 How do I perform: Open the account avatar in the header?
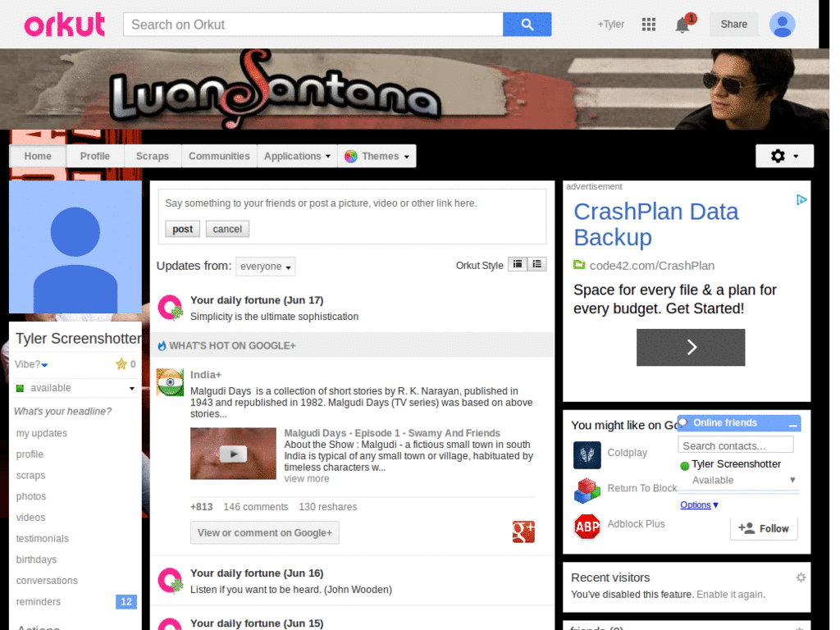pyautogui.click(x=782, y=24)
